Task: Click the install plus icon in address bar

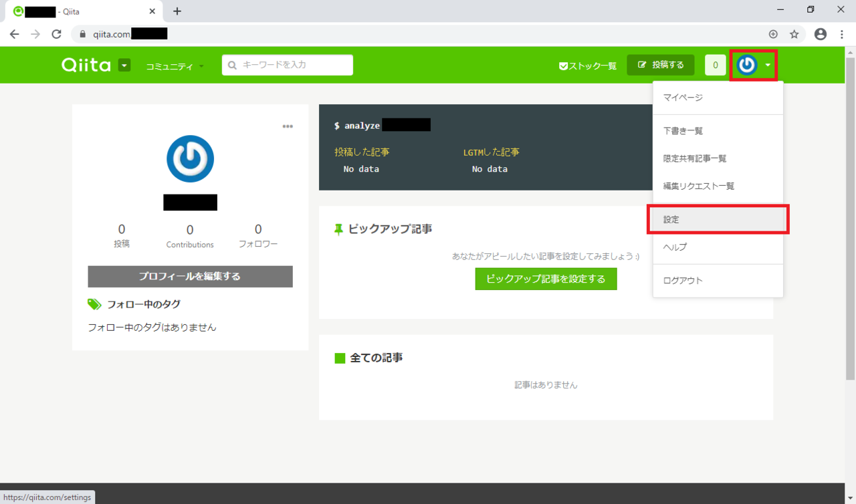Action: pyautogui.click(x=773, y=34)
